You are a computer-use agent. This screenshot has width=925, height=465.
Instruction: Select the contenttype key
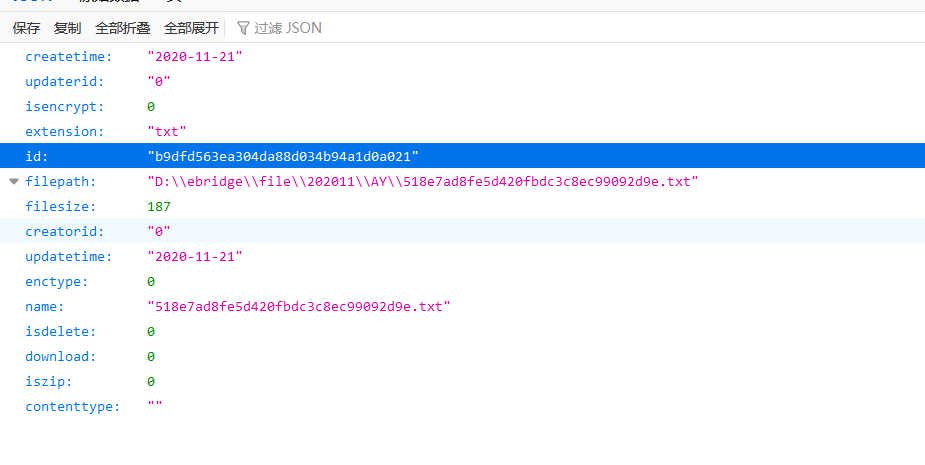72,407
